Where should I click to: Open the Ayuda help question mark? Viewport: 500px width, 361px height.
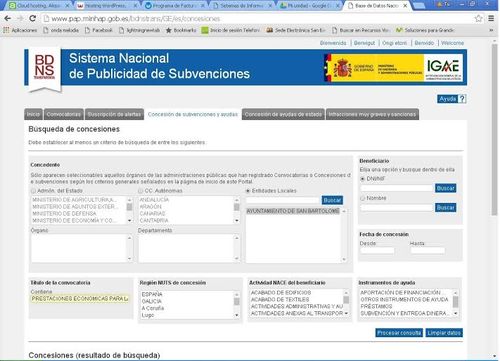click(462, 99)
